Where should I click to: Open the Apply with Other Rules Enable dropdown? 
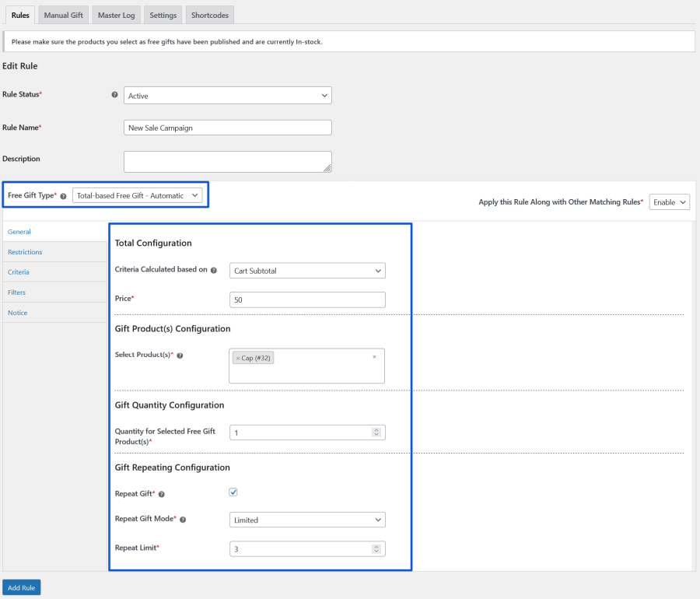669,202
